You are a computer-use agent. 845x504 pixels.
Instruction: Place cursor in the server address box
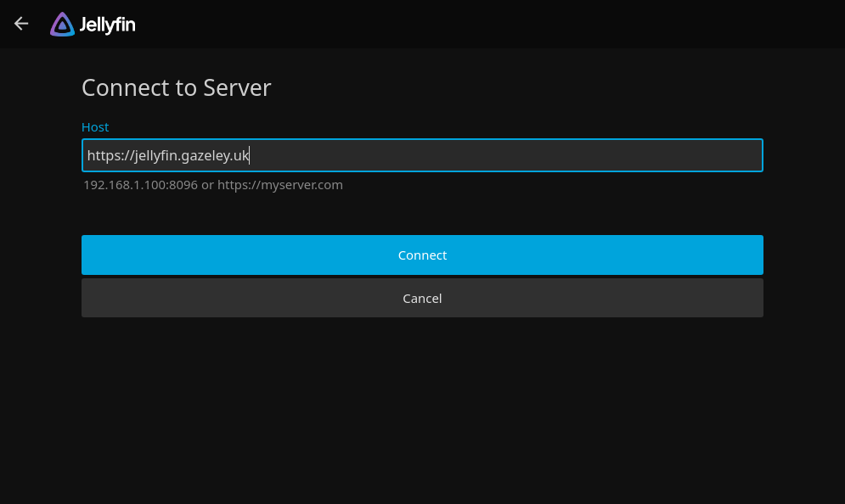[x=422, y=155]
